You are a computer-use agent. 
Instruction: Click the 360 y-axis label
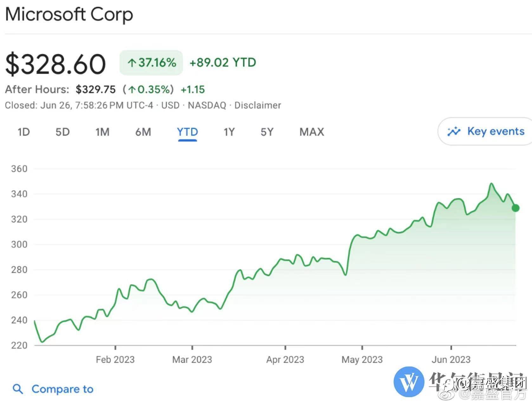coord(19,169)
